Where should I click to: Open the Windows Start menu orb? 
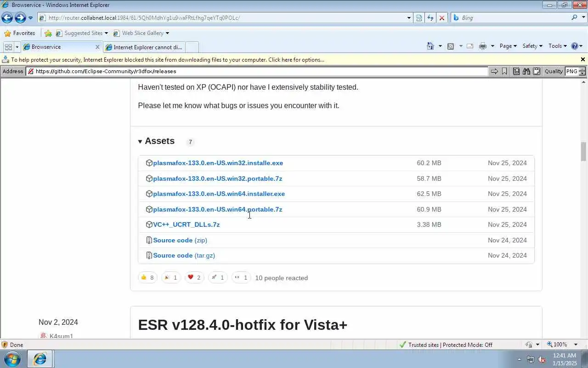(x=12, y=359)
